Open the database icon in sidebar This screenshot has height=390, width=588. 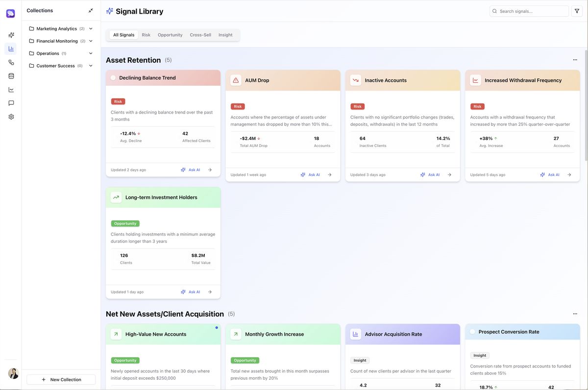11,76
